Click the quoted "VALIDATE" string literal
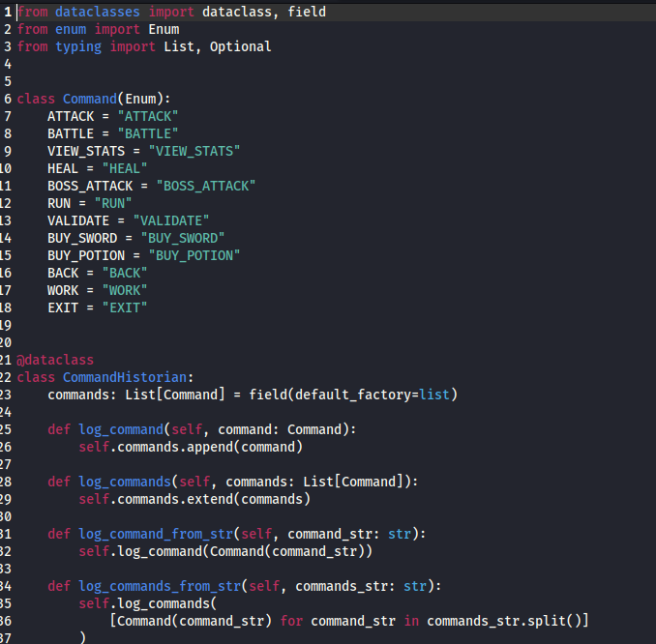This screenshot has width=656, height=644. (x=171, y=220)
